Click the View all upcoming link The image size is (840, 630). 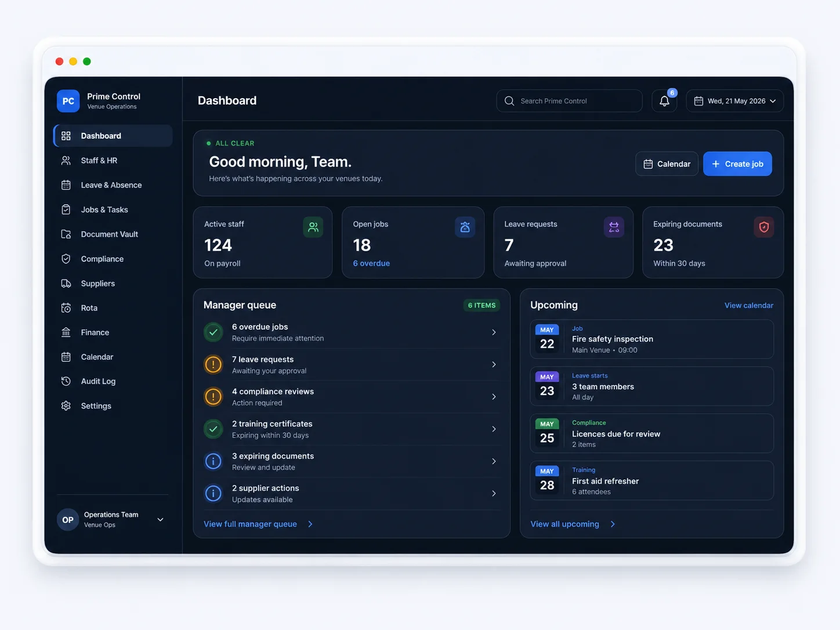pos(573,524)
